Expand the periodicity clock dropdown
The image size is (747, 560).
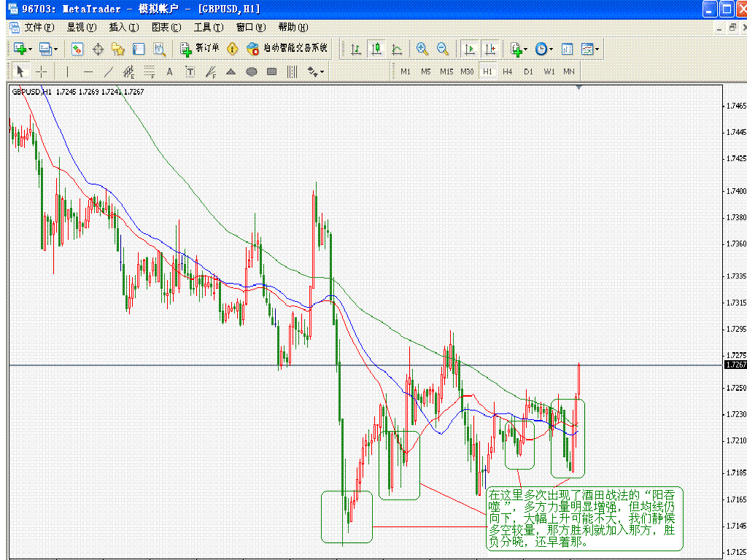tap(551, 49)
